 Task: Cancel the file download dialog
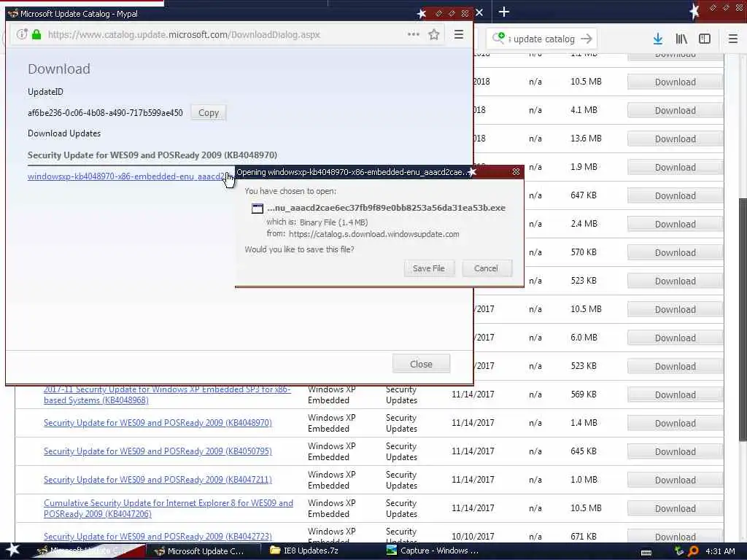[x=486, y=268]
